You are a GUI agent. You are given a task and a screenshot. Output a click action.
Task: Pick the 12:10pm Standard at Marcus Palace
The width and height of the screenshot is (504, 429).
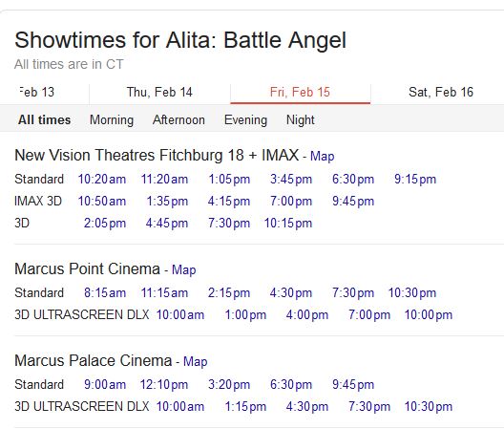click(x=164, y=385)
